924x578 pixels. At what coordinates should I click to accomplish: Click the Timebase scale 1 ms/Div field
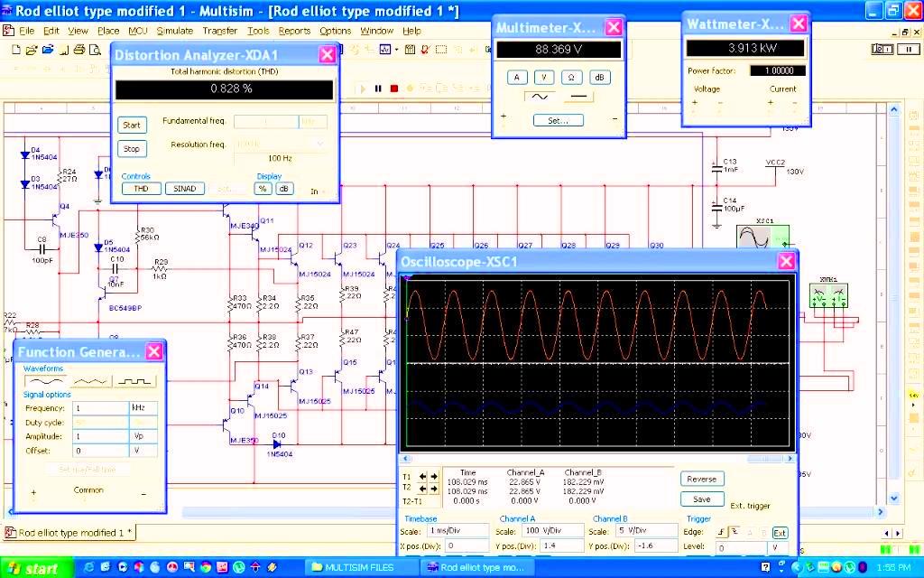[x=457, y=531]
